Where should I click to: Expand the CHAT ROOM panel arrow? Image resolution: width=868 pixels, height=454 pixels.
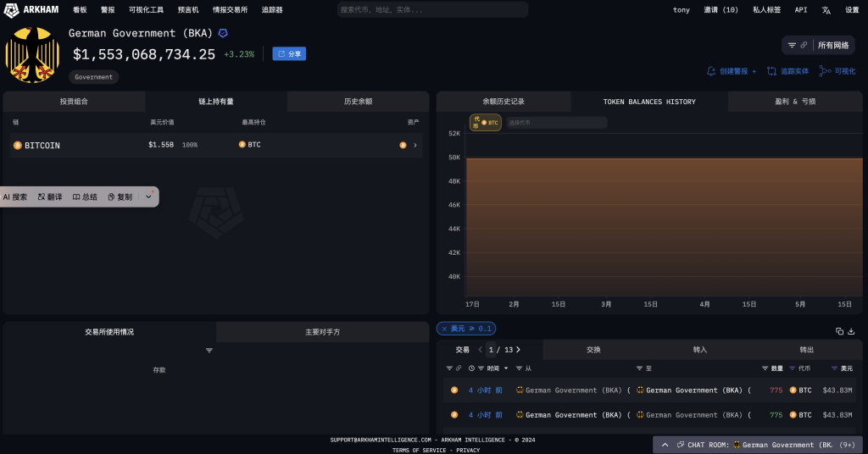pyautogui.click(x=665, y=445)
